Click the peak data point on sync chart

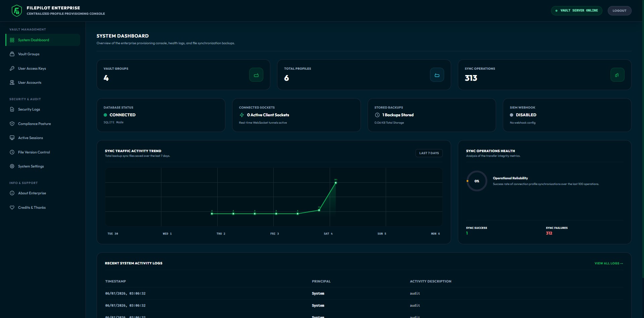click(335, 183)
